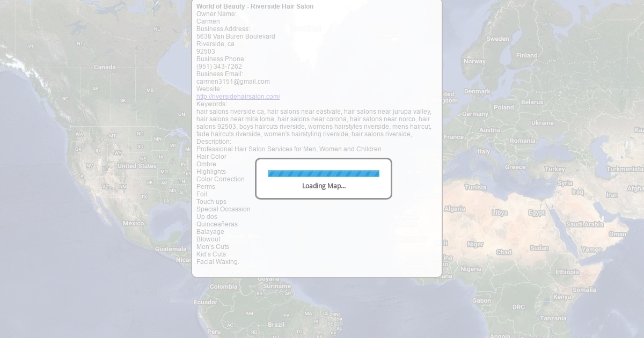The height and width of the screenshot is (338, 644).
Task: Click the 'Keywords:' label
Action: (x=211, y=104)
